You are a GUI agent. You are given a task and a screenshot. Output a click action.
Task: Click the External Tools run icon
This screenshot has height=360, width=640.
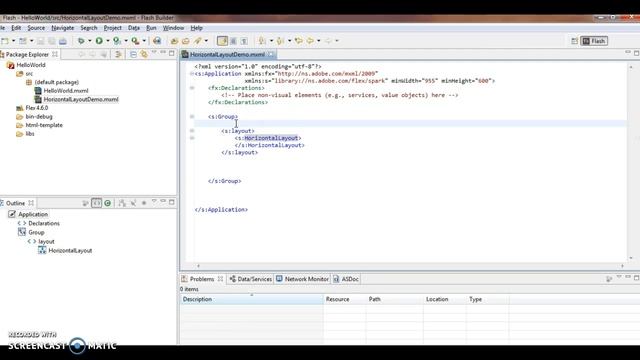(135, 41)
